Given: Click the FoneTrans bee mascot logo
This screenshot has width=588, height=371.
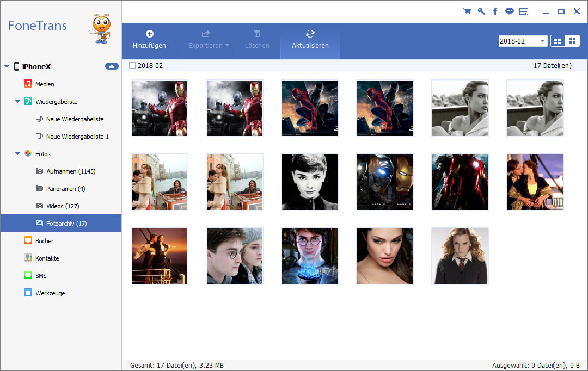Looking at the screenshot, I should coord(101,29).
